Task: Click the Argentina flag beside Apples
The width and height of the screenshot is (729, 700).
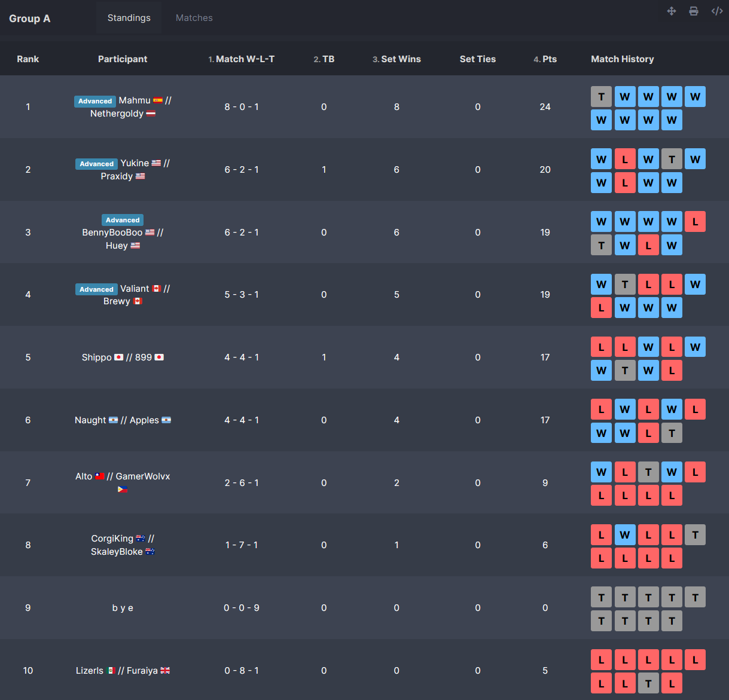Action: coord(166,420)
